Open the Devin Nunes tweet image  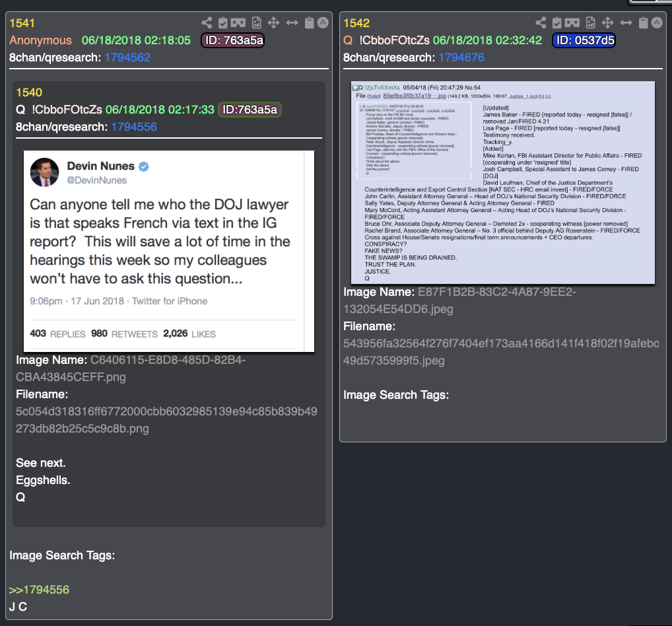pyautogui.click(x=169, y=251)
